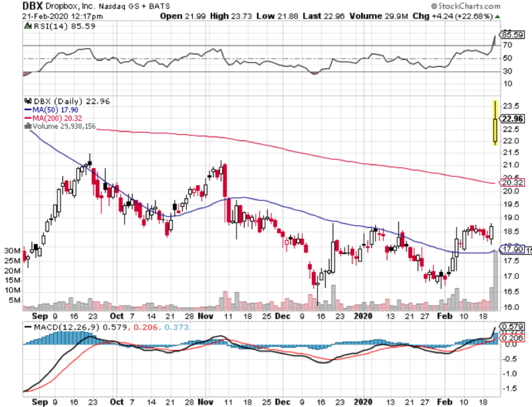Click the RSI(14) indicator icon
This screenshot has width=532, height=407.
click(28, 26)
